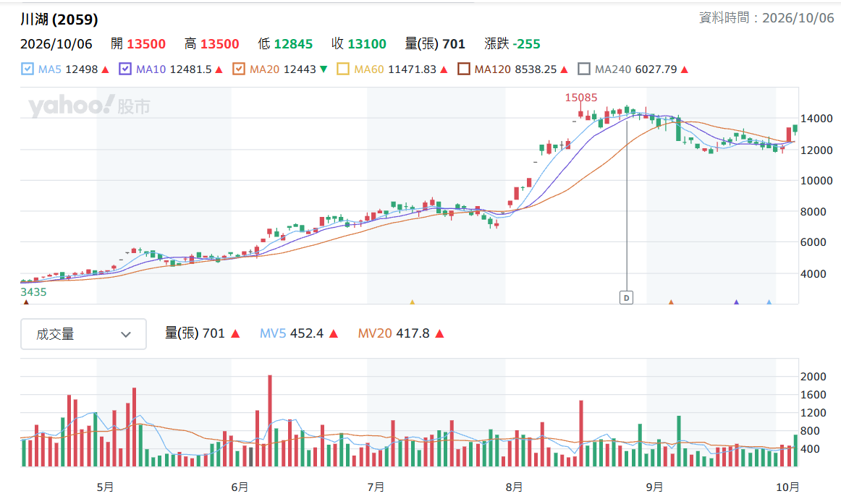Turn on the MA120 moving average checkbox
Screen dimensions: 841x504
coord(464,69)
